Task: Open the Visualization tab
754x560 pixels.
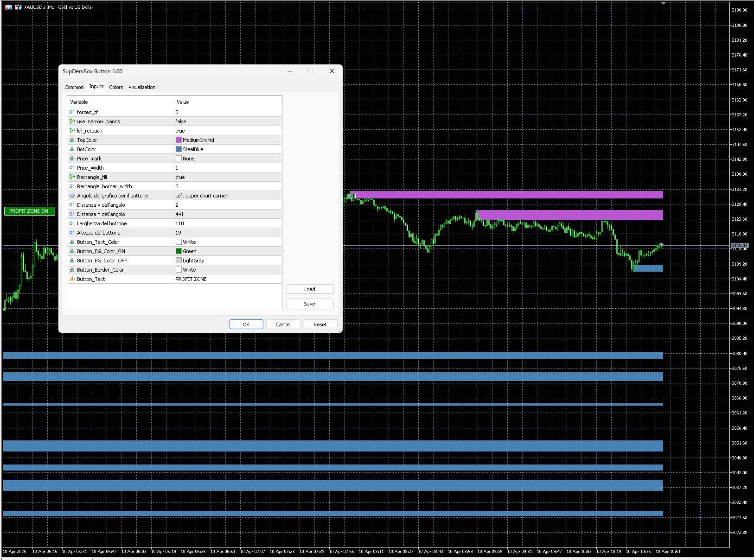Action: (x=142, y=87)
